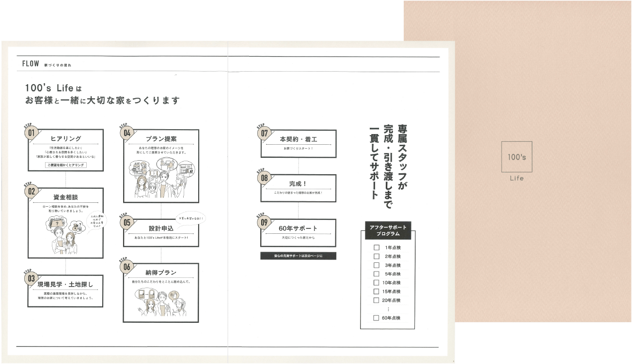Check the 10年点検 checkbox
Viewport: 632px width, 364px height.
point(376,283)
